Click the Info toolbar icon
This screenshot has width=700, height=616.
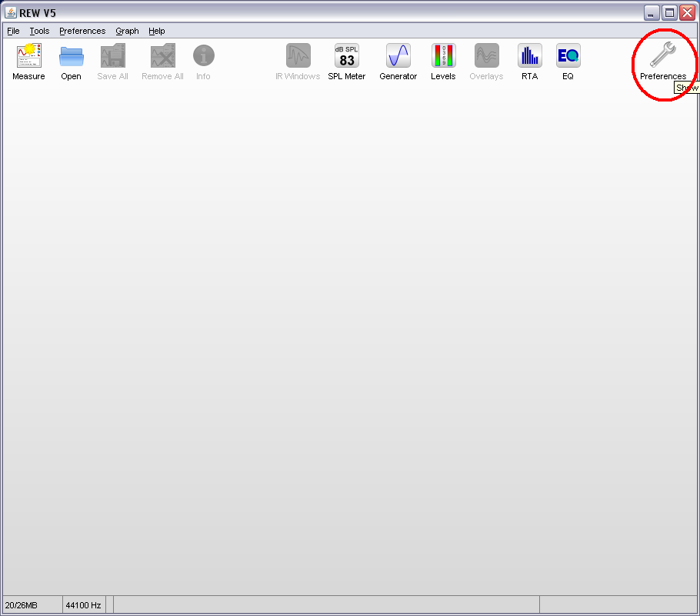tap(203, 56)
